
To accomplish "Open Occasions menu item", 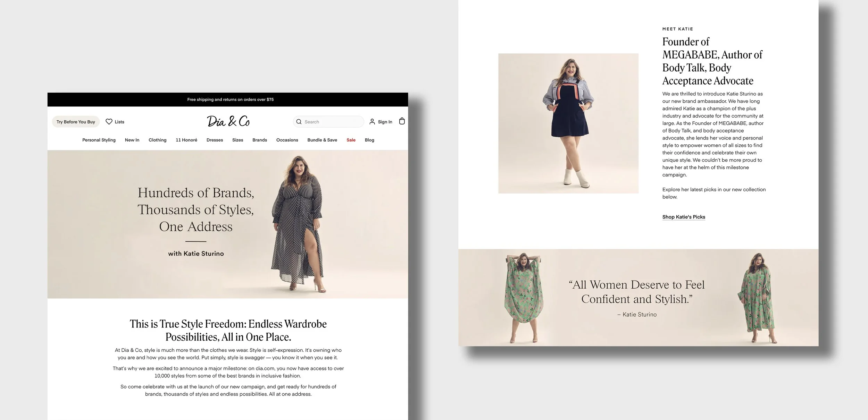I will pos(287,140).
